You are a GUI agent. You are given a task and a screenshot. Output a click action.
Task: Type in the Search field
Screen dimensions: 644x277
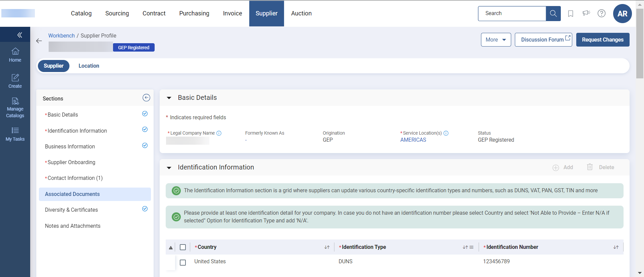tap(512, 13)
